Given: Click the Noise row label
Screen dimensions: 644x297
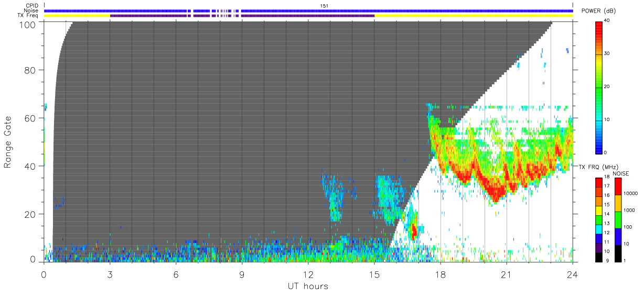Looking at the screenshot, I should (31, 10).
